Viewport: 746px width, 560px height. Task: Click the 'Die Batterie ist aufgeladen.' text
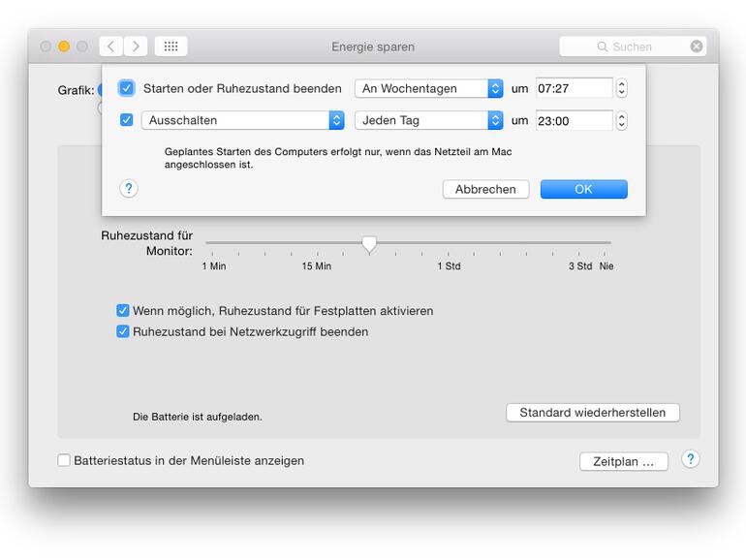(x=198, y=417)
